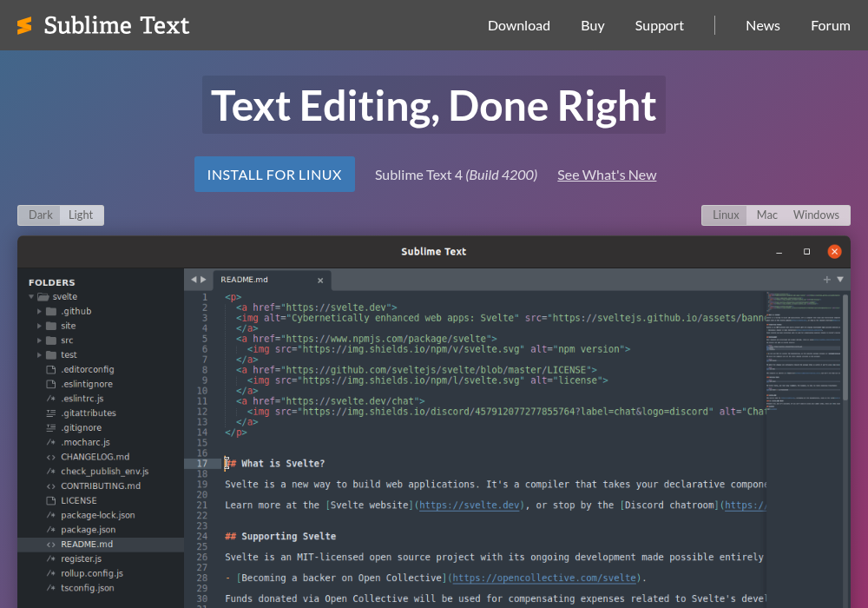The width and height of the screenshot is (868, 608).
Task: Click the svelte folder icon
Action: pyautogui.click(x=43, y=297)
